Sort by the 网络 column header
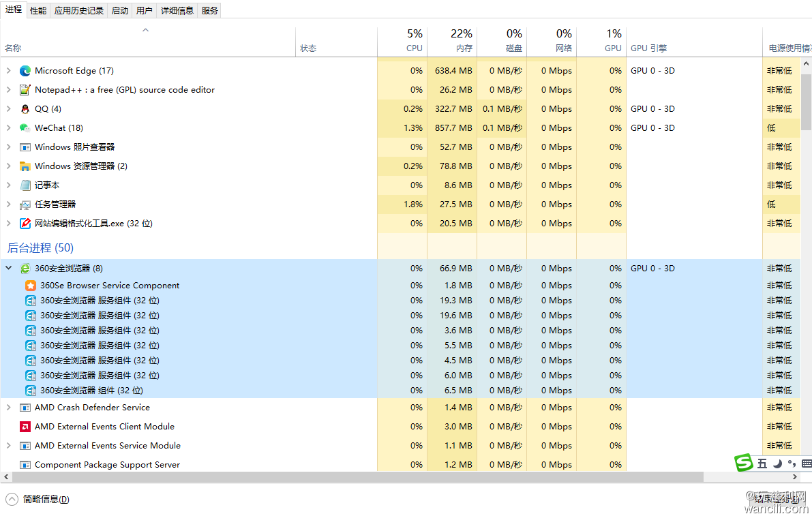This screenshot has height=516, width=812. coord(552,42)
